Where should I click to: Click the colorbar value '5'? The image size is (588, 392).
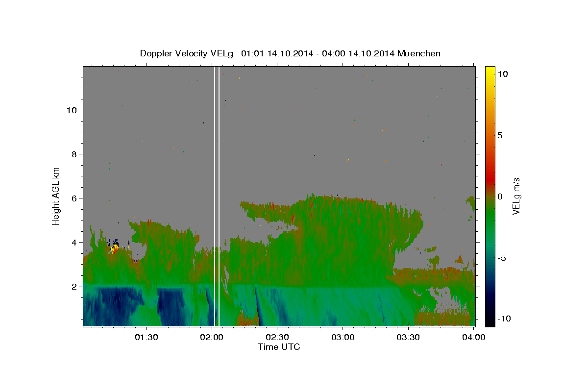tap(500, 135)
